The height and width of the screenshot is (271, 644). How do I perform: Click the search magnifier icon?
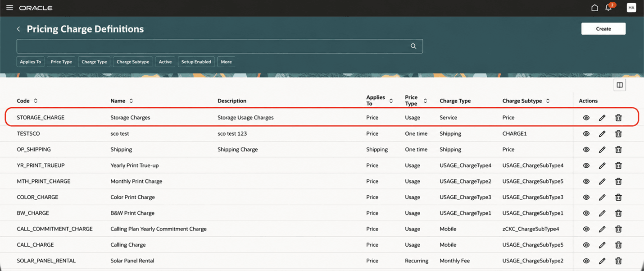click(x=413, y=46)
